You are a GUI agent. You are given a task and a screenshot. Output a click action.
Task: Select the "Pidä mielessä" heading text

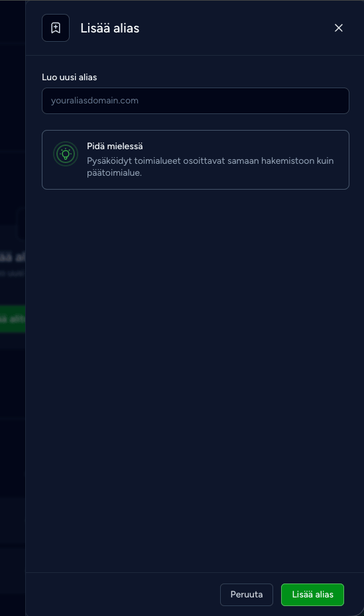(x=115, y=146)
